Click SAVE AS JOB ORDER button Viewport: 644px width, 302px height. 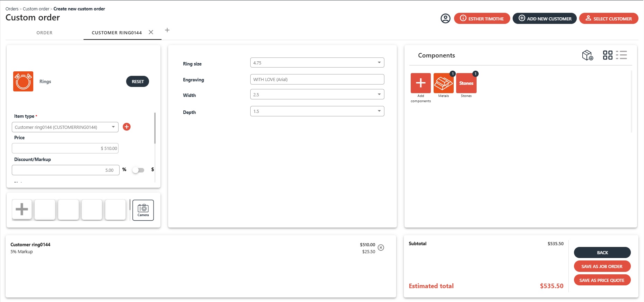coord(602,266)
